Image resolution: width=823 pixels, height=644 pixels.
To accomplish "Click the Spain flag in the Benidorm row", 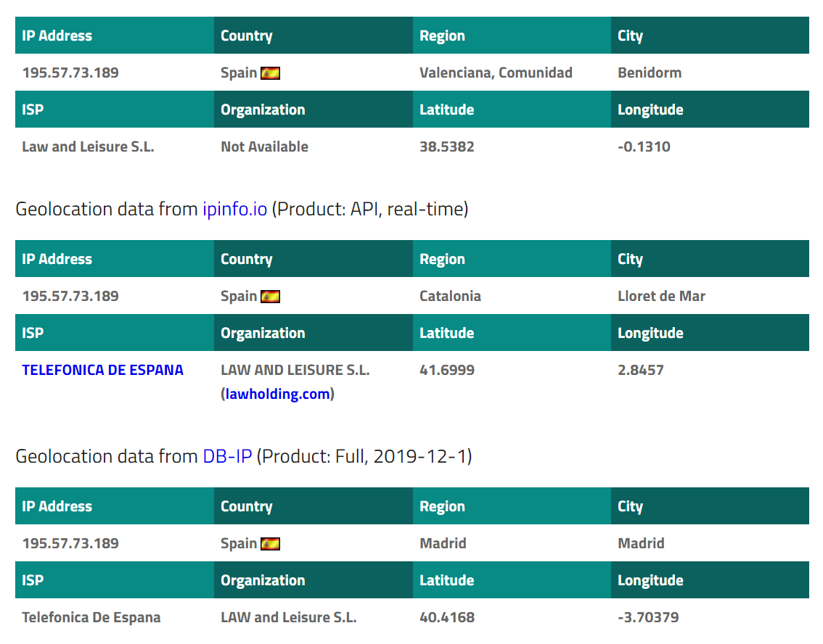I will 271,73.
